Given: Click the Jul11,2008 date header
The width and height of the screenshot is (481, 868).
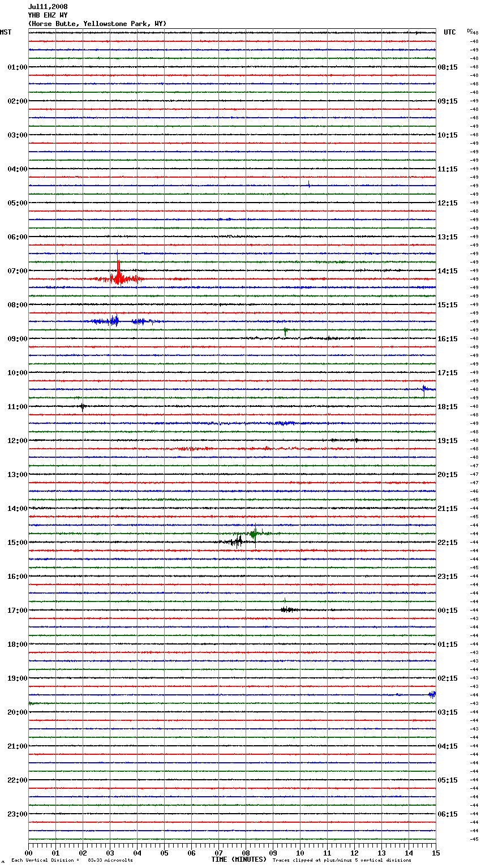Looking at the screenshot, I should [x=48, y=7].
